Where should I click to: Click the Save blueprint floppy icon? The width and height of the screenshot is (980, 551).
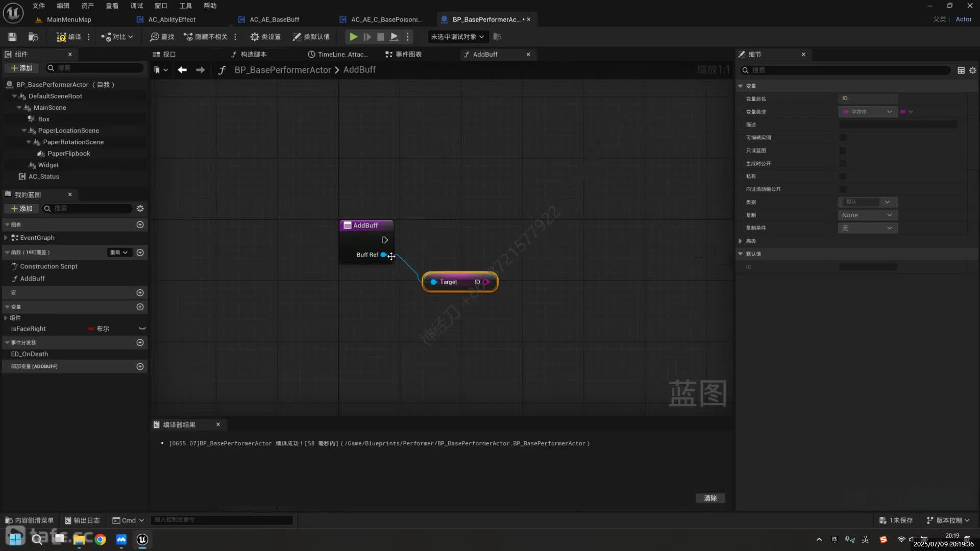[x=12, y=37]
